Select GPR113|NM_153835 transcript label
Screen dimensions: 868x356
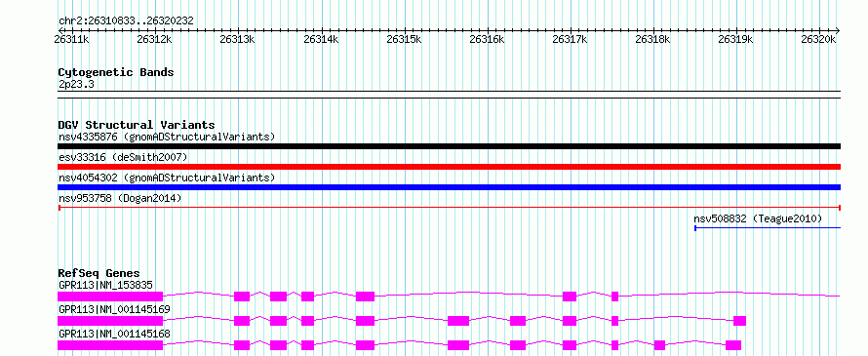coord(105,285)
